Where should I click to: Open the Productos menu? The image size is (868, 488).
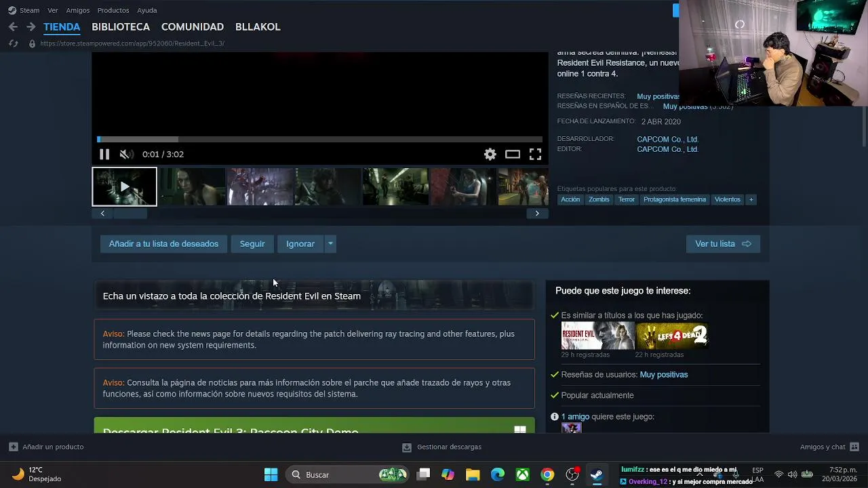point(113,10)
